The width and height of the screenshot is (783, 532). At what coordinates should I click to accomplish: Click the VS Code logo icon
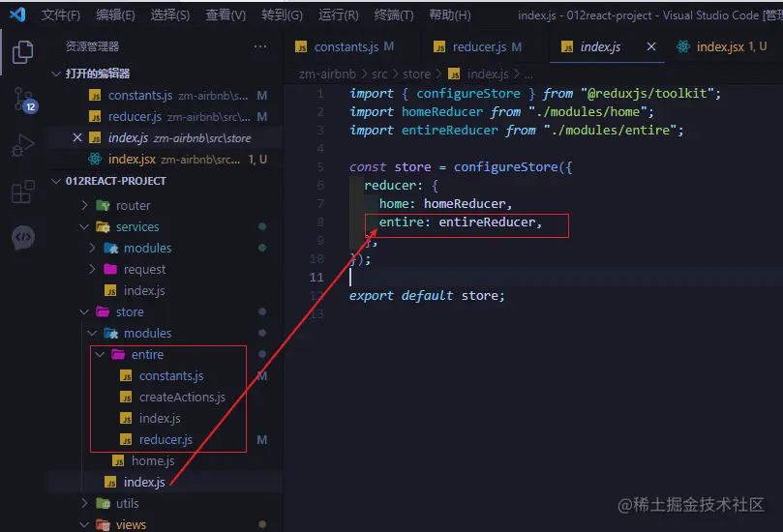pyautogui.click(x=17, y=15)
